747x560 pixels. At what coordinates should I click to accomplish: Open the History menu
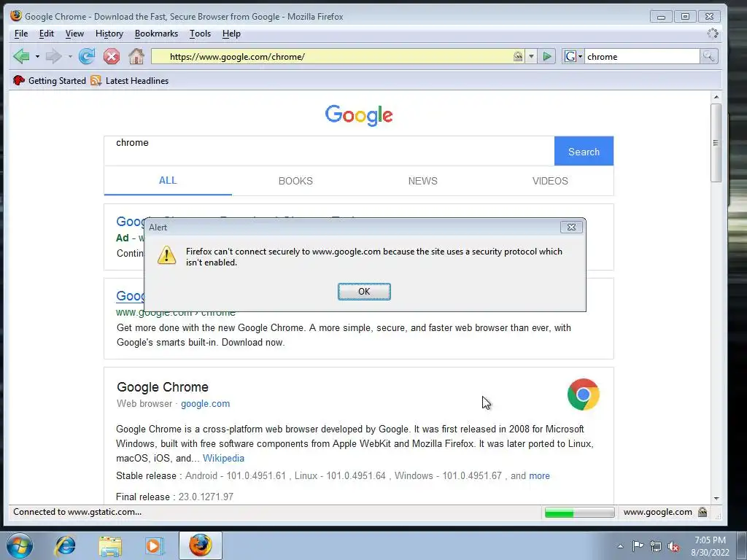(109, 34)
